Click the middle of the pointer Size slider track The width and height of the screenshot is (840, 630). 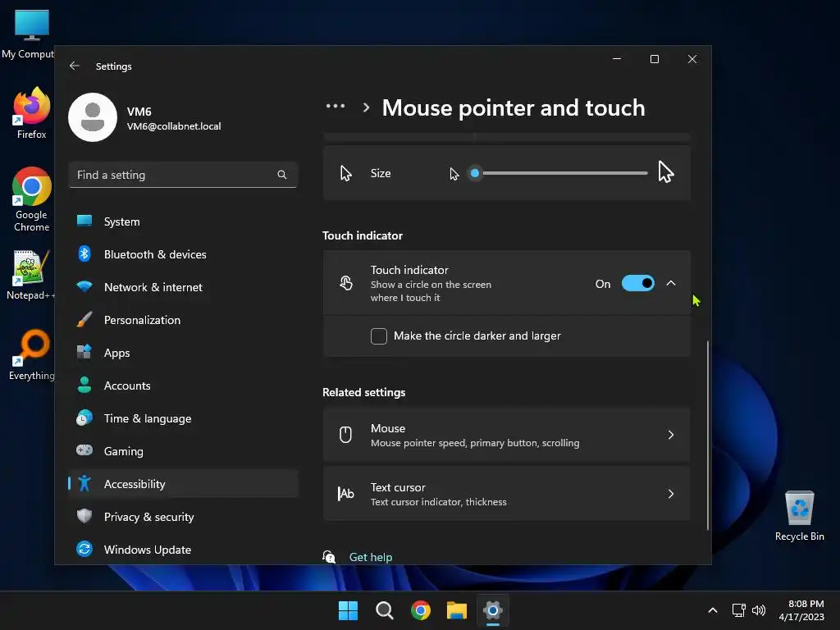(561, 173)
